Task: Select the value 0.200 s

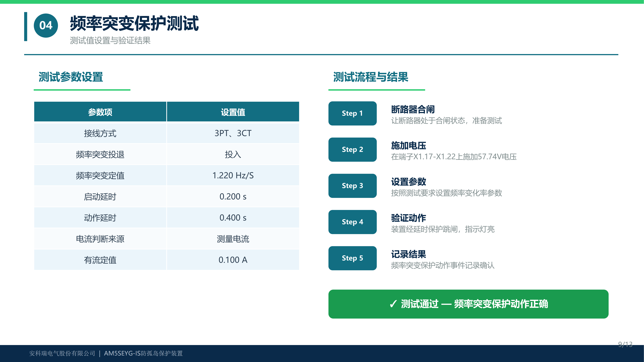Action: coord(233,197)
